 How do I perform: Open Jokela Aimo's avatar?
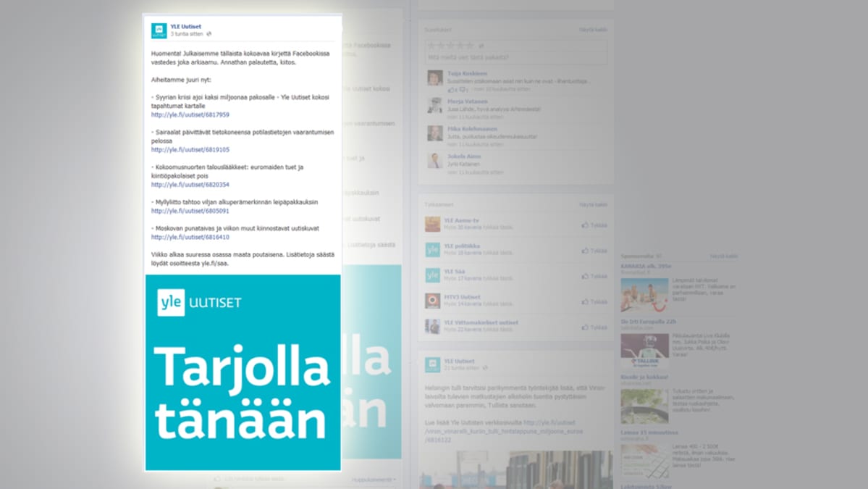pyautogui.click(x=434, y=161)
